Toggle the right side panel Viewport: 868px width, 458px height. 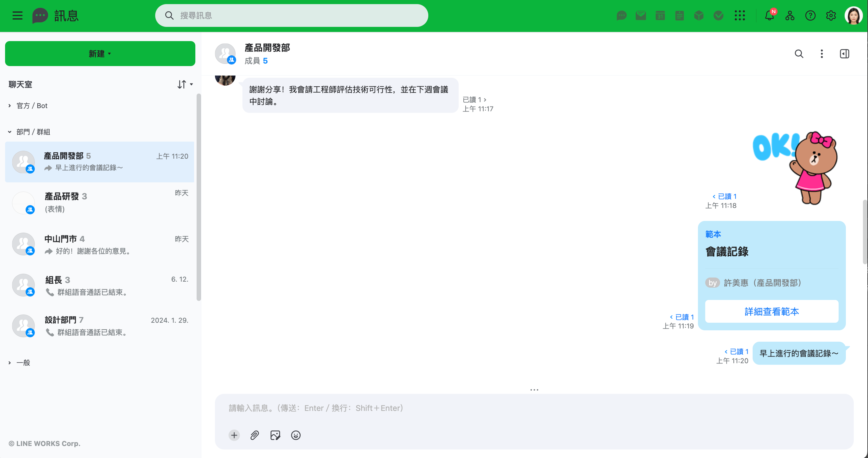pyautogui.click(x=844, y=54)
